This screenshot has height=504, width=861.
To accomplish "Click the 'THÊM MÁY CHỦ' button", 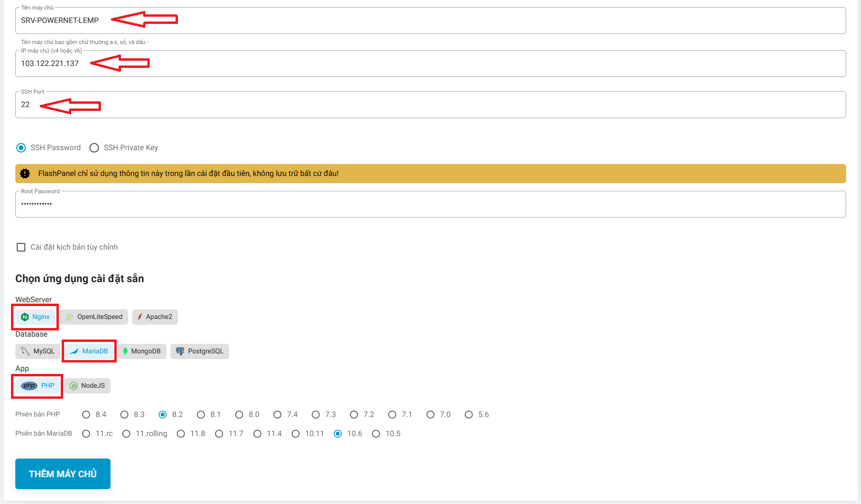I will [x=63, y=474].
